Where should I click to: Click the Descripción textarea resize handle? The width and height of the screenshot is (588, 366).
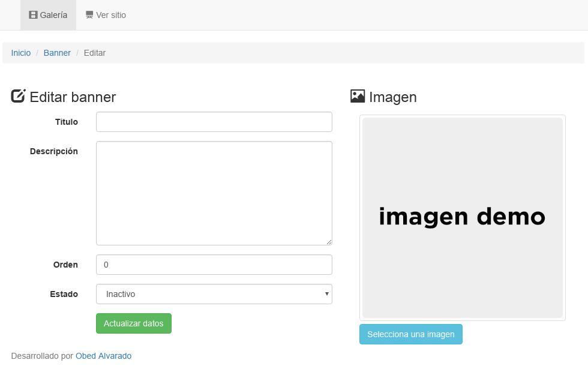(x=329, y=242)
